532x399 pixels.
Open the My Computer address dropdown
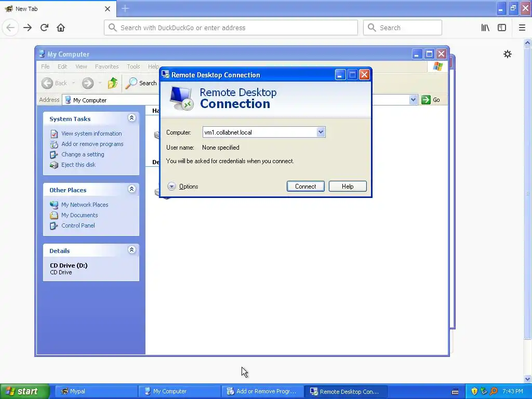(x=413, y=100)
